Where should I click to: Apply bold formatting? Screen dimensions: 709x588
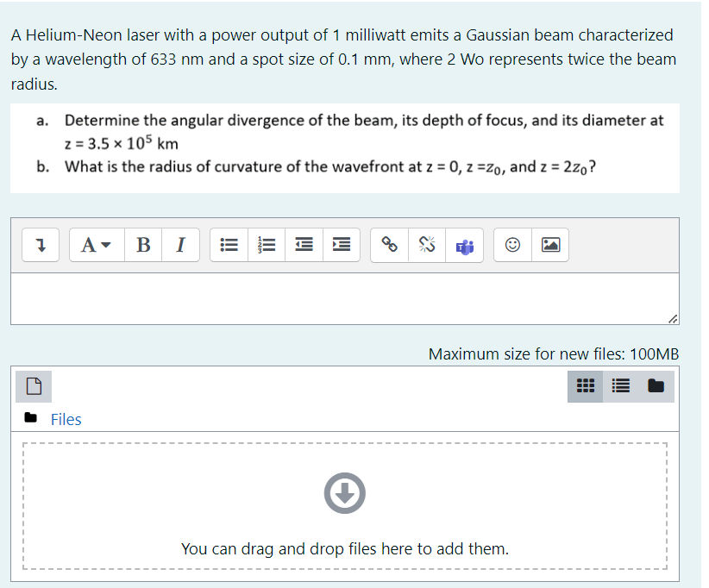[143, 245]
